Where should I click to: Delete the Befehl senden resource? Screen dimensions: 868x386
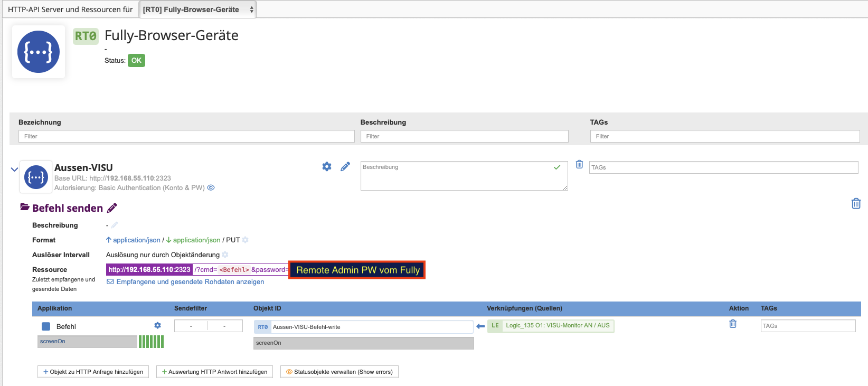click(x=856, y=203)
